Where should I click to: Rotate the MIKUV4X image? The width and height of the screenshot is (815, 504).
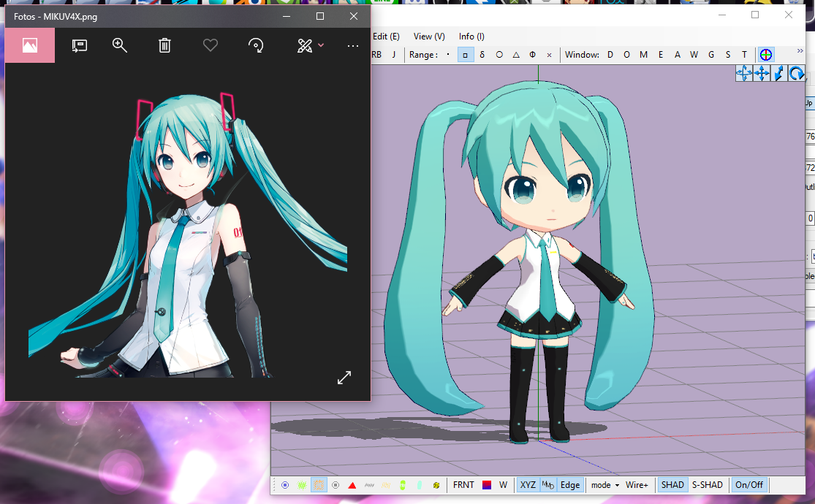coord(256,45)
